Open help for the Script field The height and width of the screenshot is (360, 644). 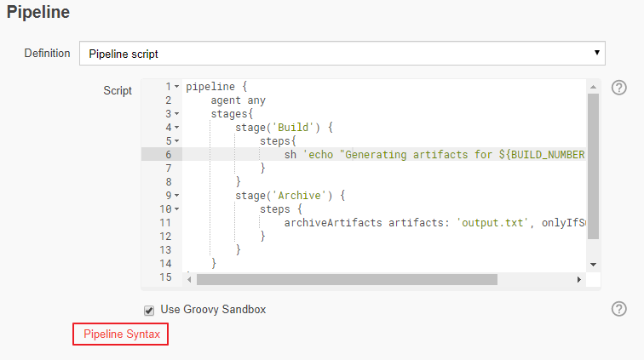click(x=619, y=88)
